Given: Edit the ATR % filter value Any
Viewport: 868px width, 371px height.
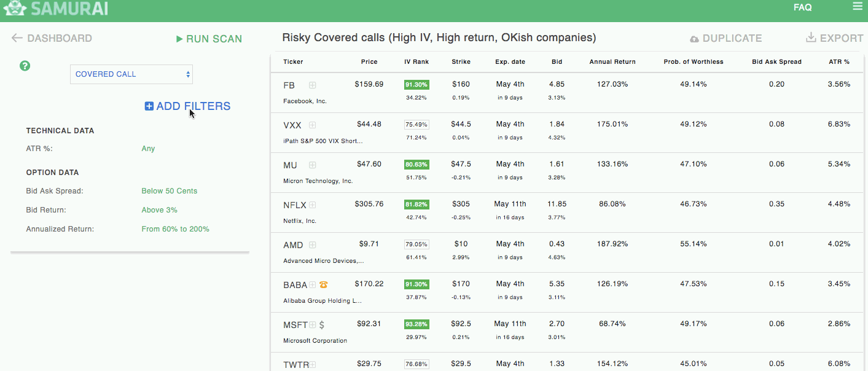Looking at the screenshot, I should coord(148,149).
